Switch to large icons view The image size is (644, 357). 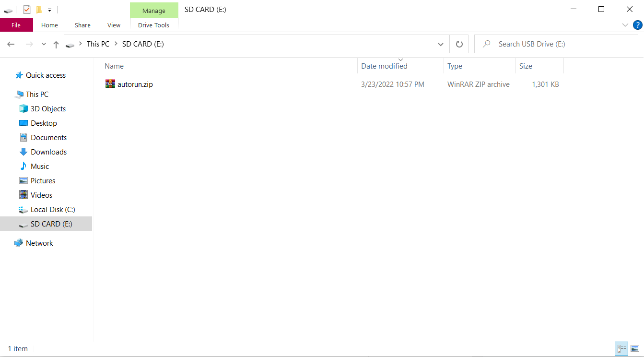click(635, 349)
